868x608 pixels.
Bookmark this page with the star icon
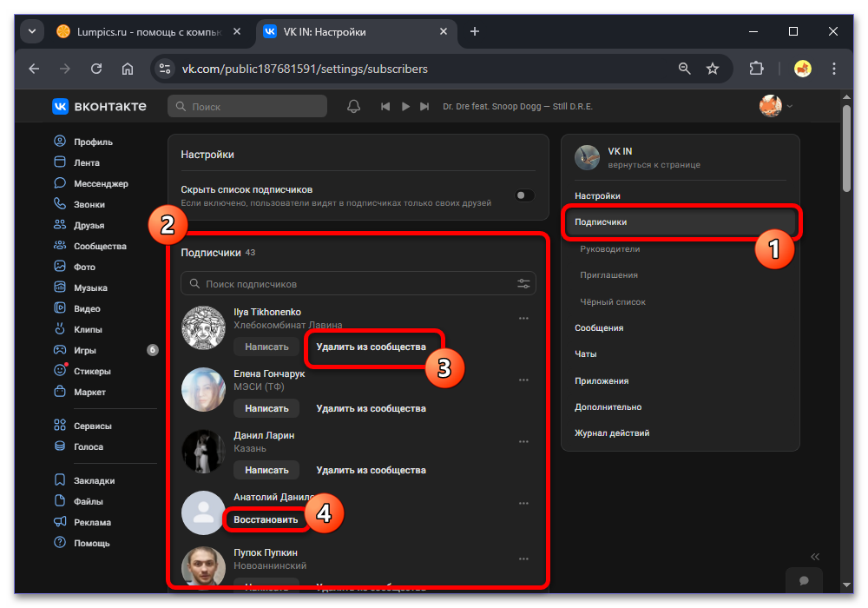pos(713,69)
